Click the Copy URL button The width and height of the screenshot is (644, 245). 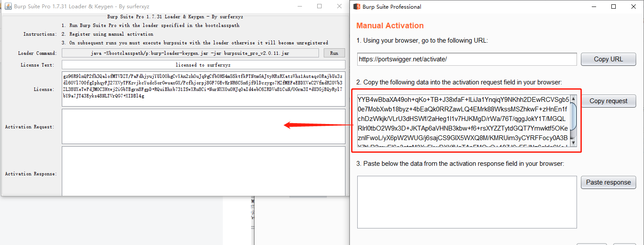(608, 59)
